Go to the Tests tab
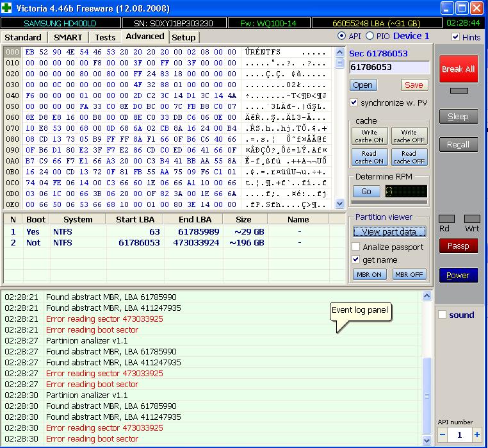488x448 pixels. pos(105,37)
